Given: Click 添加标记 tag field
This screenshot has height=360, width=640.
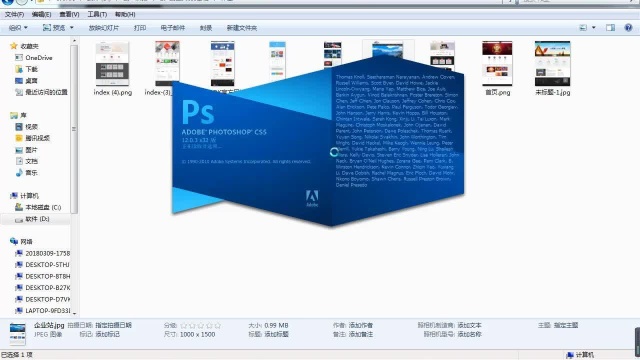Looking at the screenshot, I should click(x=107, y=334).
